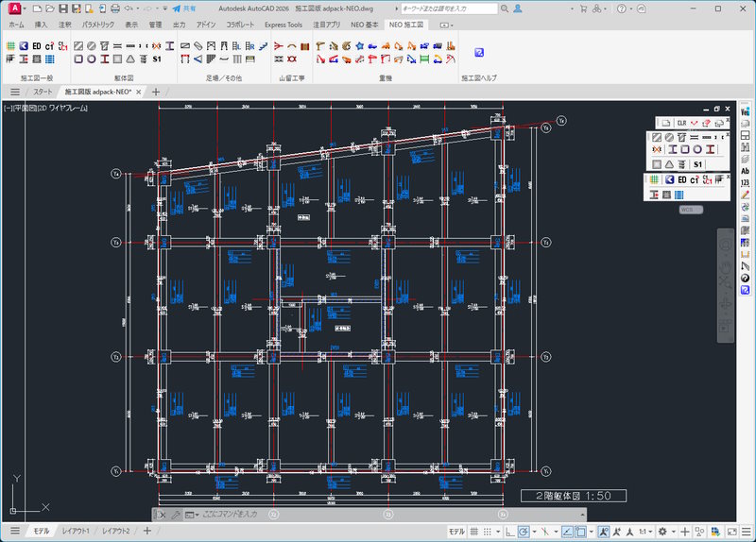Click the ED icon in 施工図一般 panel

point(36,45)
